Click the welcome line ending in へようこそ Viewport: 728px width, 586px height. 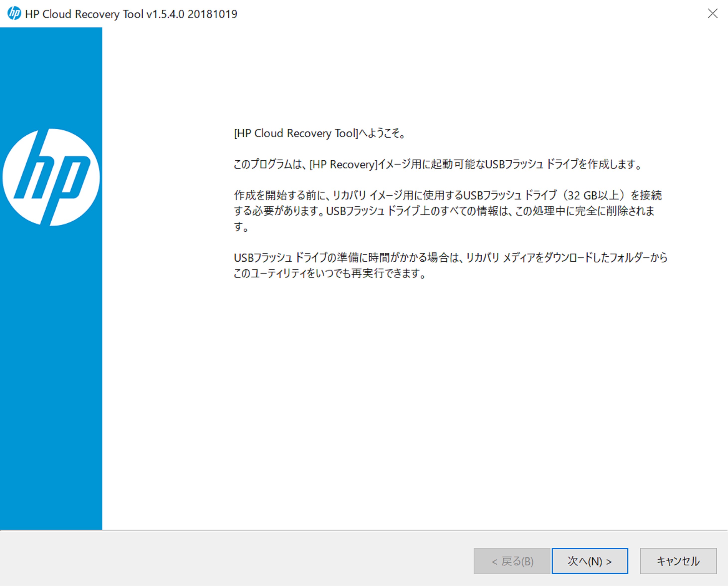pos(319,133)
